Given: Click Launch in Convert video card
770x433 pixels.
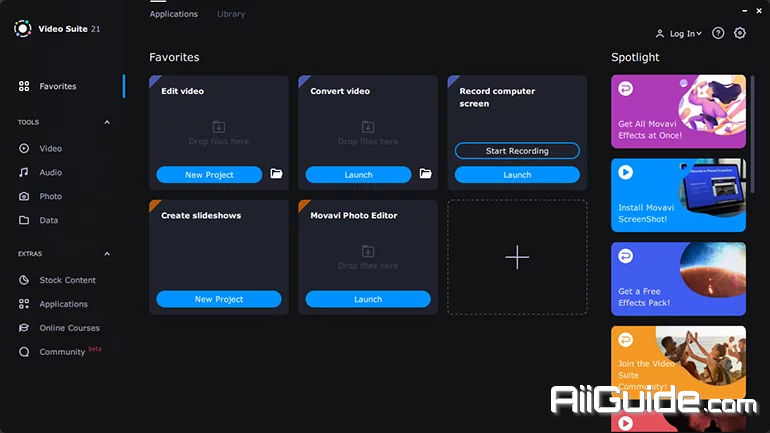Looking at the screenshot, I should click(x=358, y=175).
